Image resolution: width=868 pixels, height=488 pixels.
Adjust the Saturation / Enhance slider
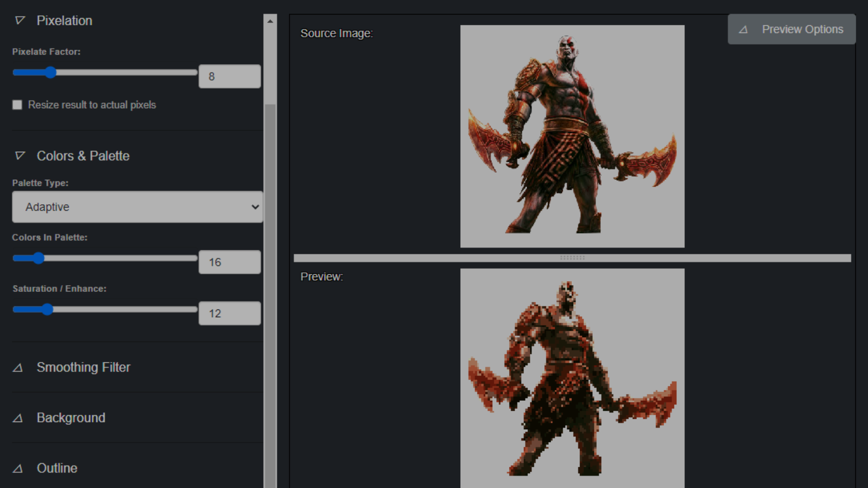point(105,310)
